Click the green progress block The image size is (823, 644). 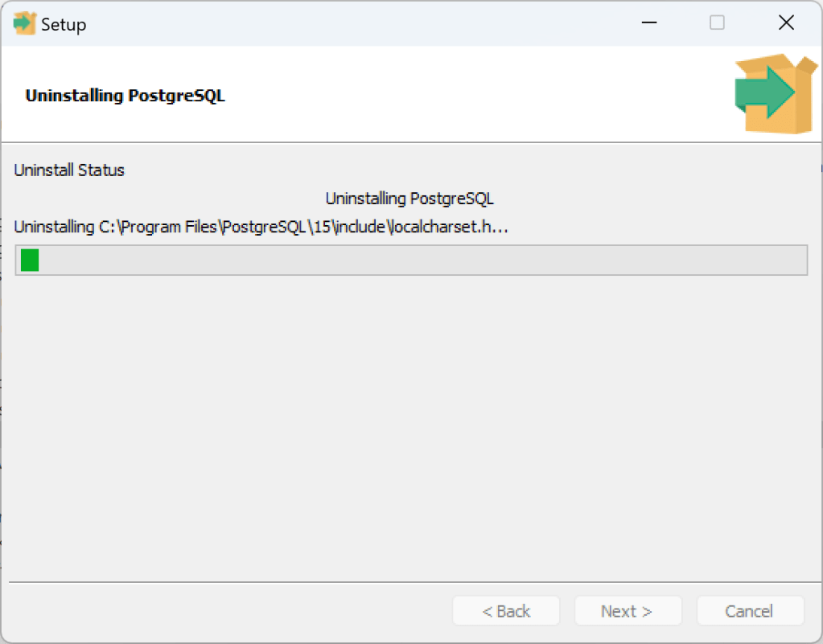coord(30,260)
